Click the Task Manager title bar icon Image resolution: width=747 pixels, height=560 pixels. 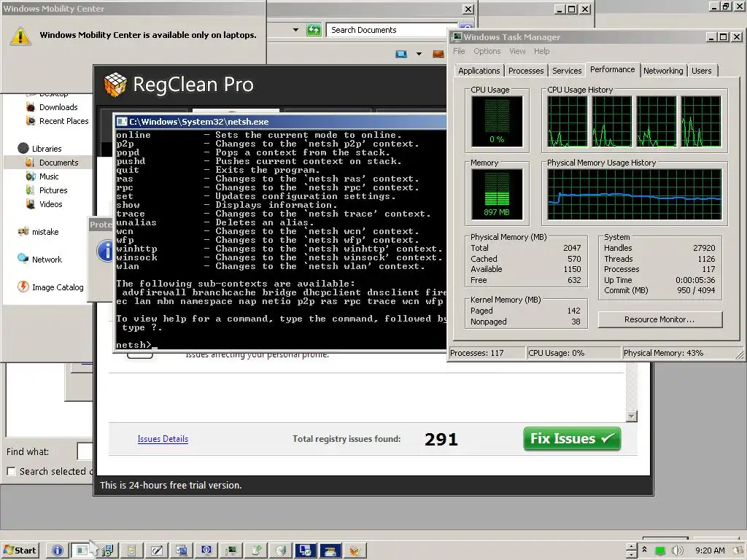click(457, 36)
